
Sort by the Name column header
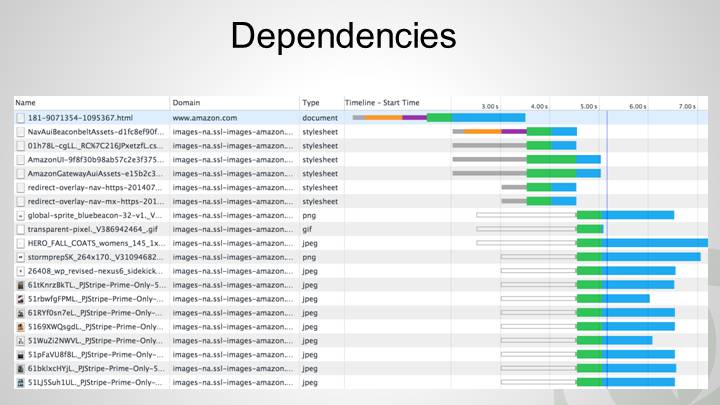tap(25, 103)
